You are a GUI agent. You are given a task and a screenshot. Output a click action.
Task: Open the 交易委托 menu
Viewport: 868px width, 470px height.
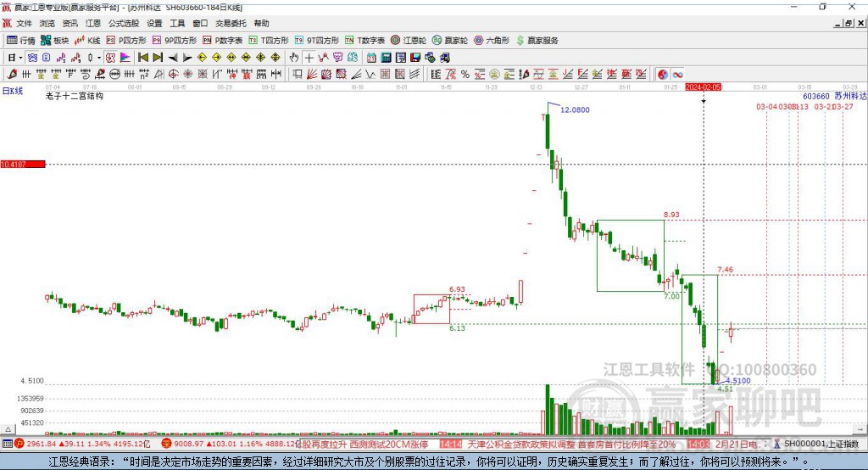(231, 23)
